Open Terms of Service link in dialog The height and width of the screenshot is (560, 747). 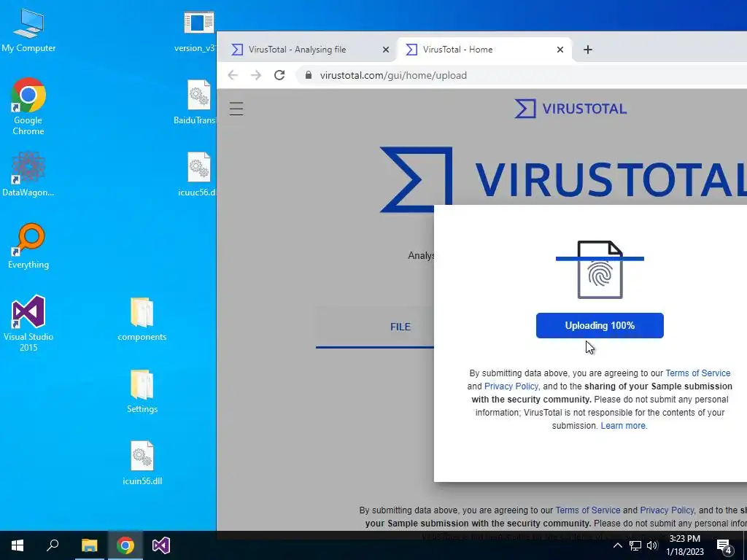click(698, 373)
